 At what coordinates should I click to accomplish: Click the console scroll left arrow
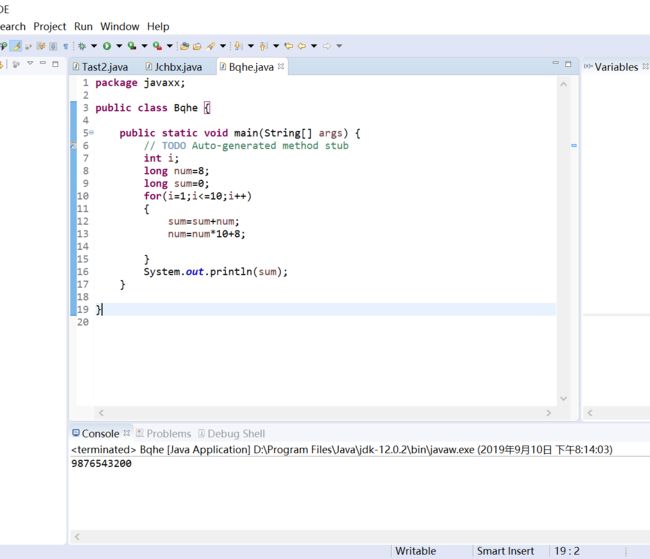(77, 537)
